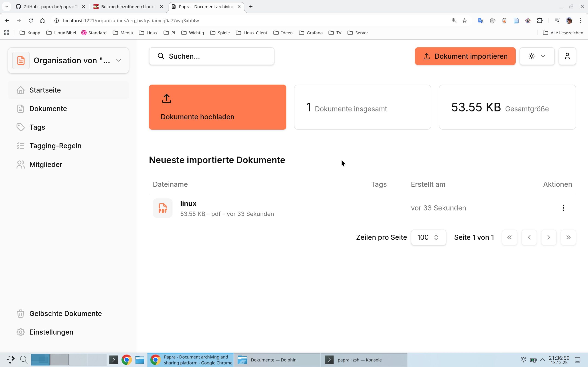The height and width of the screenshot is (367, 588).
Task: Click the Suchen search field
Action: pos(211,56)
